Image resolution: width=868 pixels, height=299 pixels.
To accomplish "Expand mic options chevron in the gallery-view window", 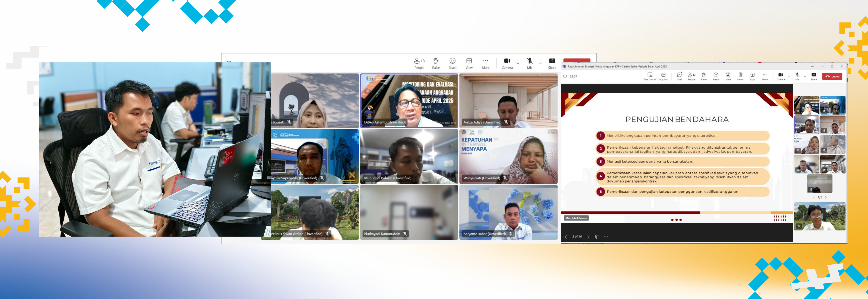I will [x=540, y=63].
